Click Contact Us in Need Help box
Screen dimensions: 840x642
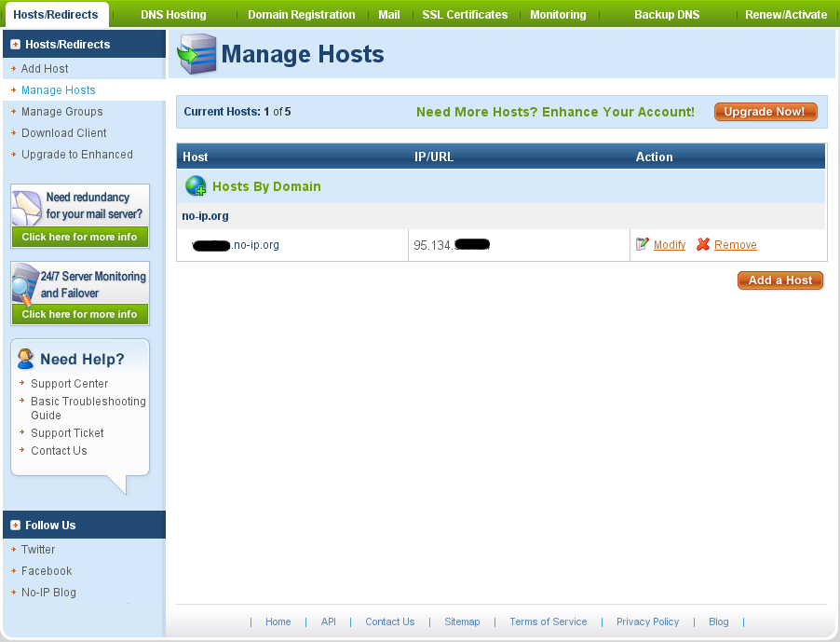point(59,451)
